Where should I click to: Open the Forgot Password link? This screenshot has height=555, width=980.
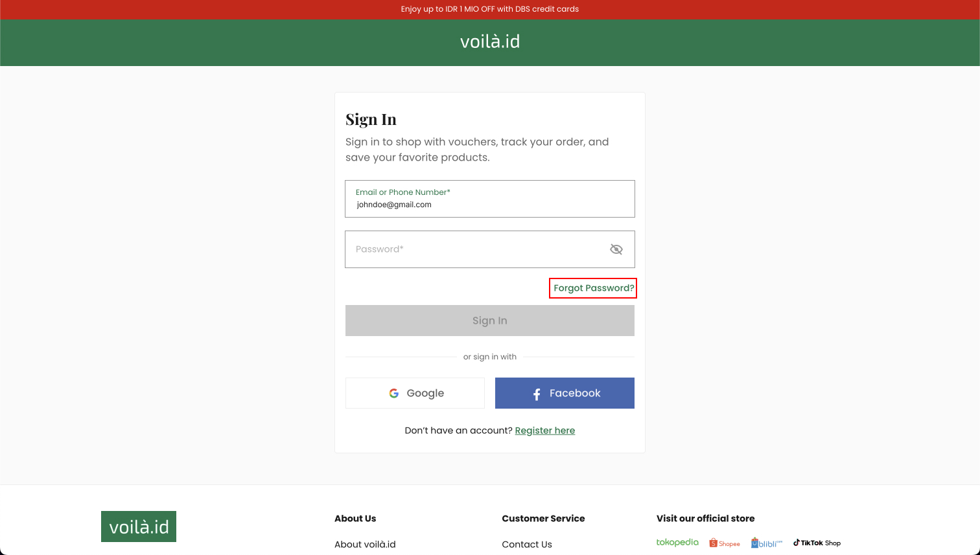coord(594,288)
